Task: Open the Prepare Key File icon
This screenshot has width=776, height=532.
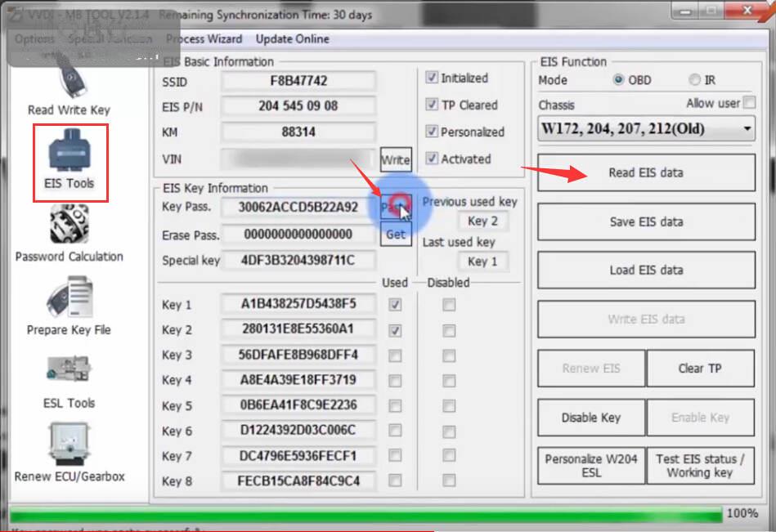Action: point(70,297)
